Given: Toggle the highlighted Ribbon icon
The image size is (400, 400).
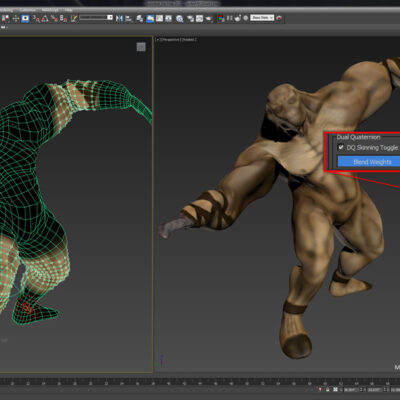Looking at the screenshot, I should pos(150,18).
